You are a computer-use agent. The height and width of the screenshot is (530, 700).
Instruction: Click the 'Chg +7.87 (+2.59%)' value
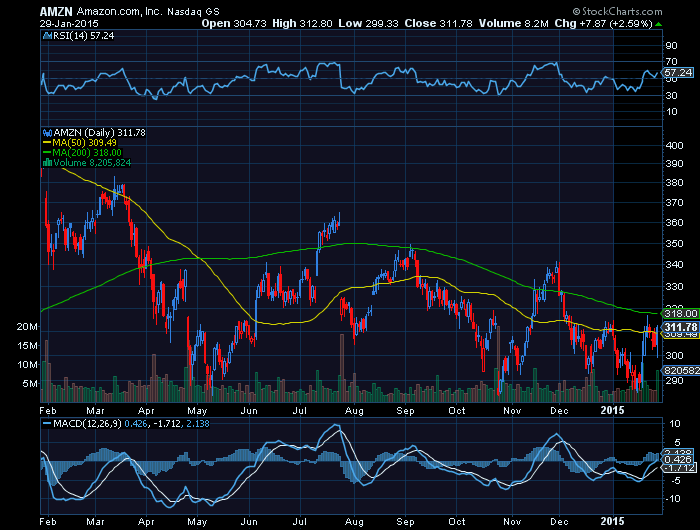604,24
